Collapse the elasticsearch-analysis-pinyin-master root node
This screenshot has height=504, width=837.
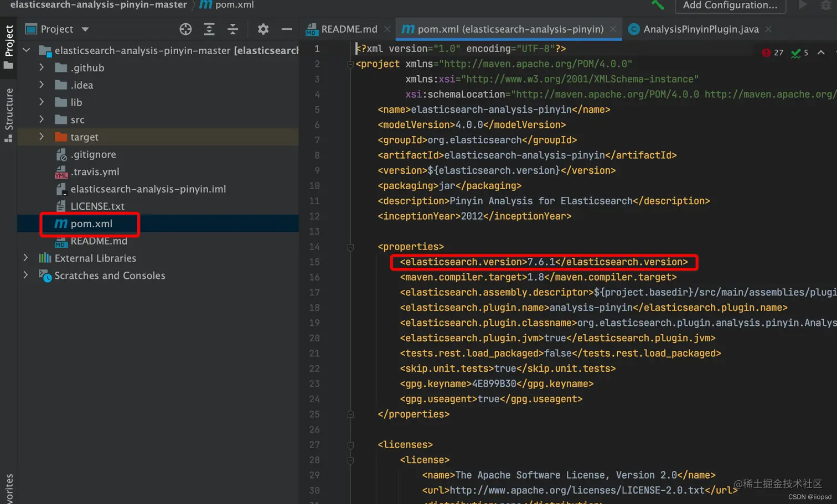click(x=26, y=50)
